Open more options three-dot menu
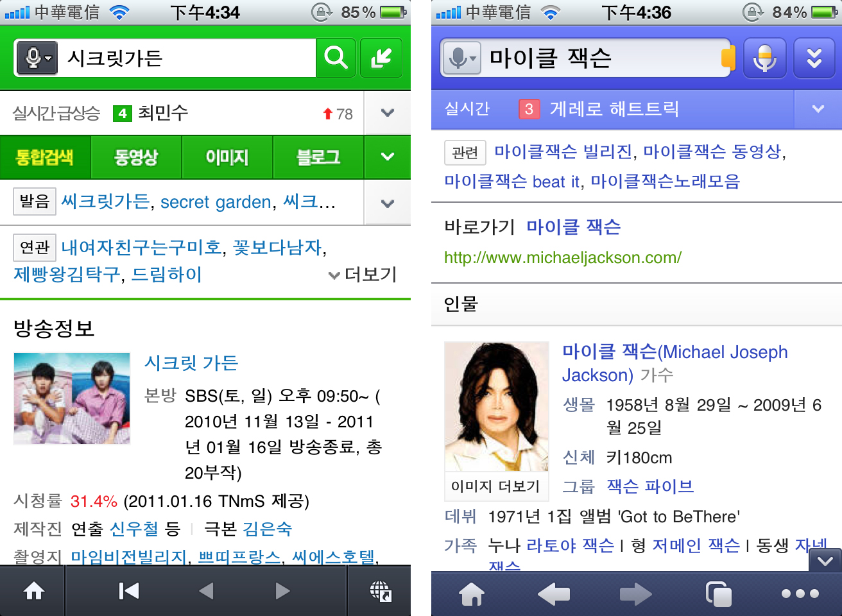Screen dimensions: 842x616 (x=800, y=594)
